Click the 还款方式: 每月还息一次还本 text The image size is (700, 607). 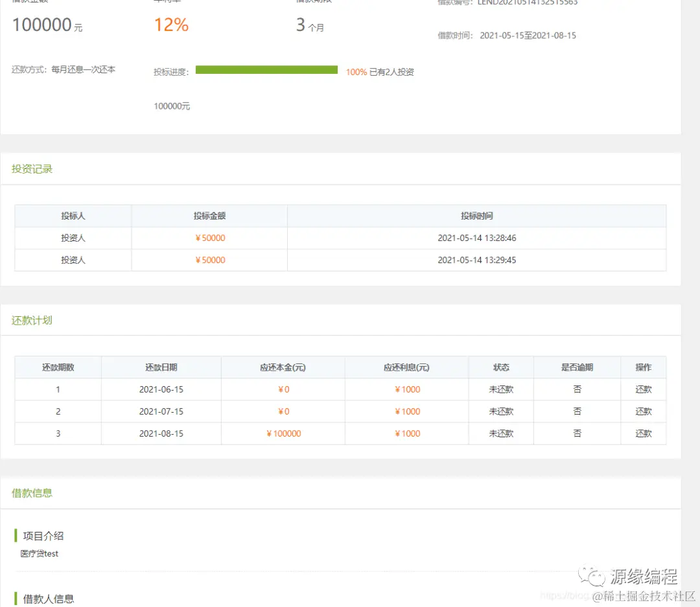click(x=64, y=69)
